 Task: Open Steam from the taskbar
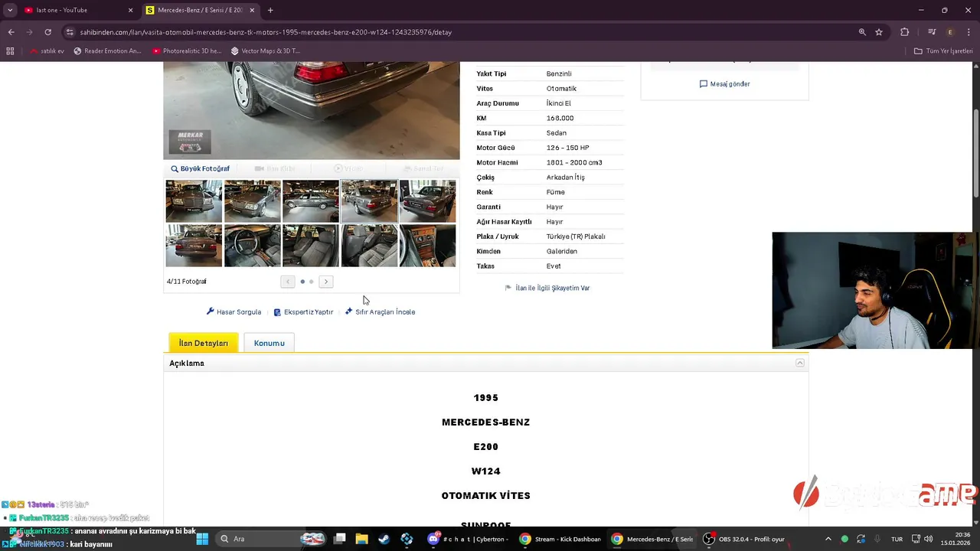[x=384, y=539]
